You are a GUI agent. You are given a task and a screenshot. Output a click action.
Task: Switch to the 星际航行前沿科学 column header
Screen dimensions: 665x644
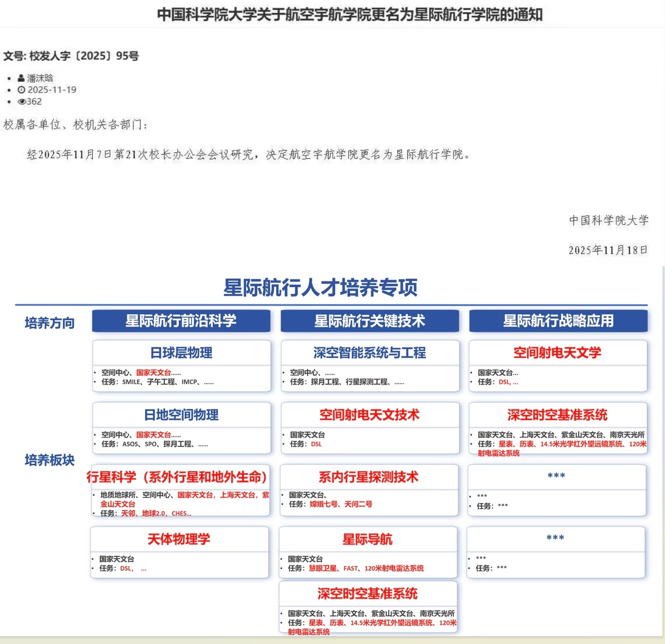181,321
